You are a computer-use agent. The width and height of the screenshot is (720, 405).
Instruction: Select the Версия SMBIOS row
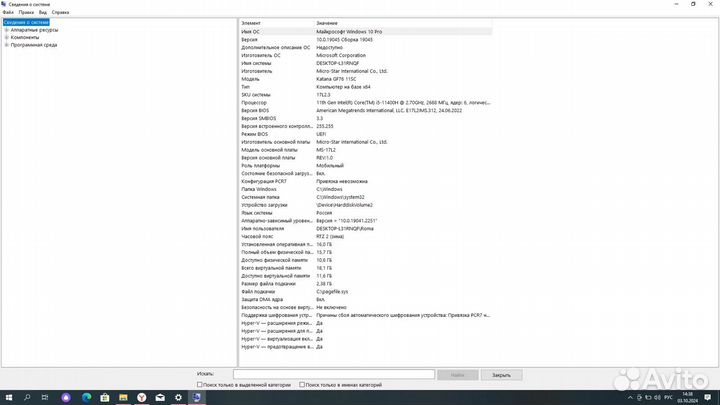[x=366, y=118]
